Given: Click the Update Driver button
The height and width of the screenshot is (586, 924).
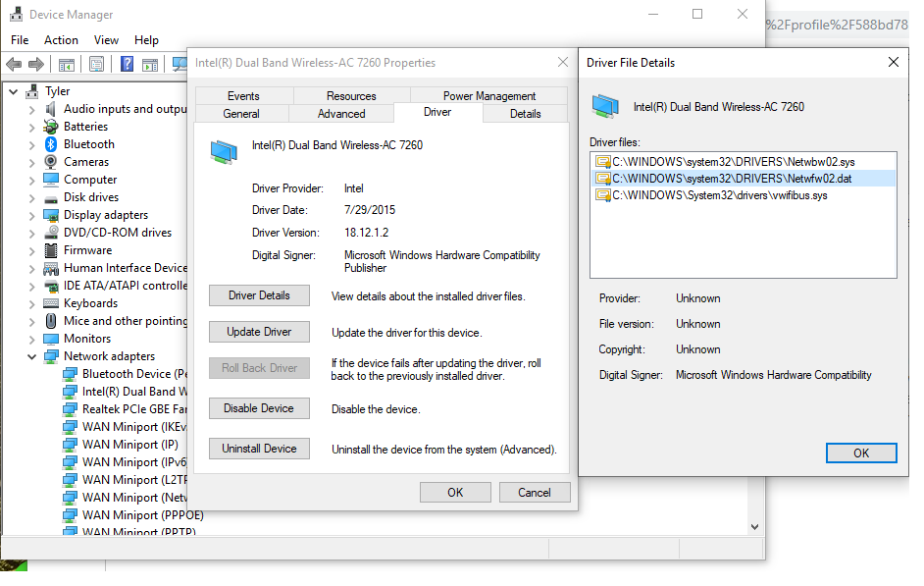Looking at the screenshot, I should pyautogui.click(x=259, y=332).
